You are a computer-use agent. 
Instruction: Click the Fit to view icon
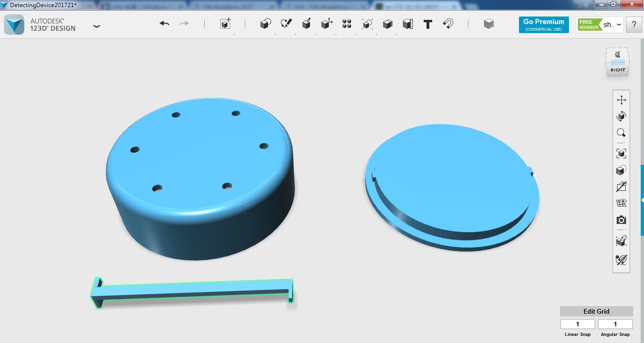pyautogui.click(x=621, y=154)
